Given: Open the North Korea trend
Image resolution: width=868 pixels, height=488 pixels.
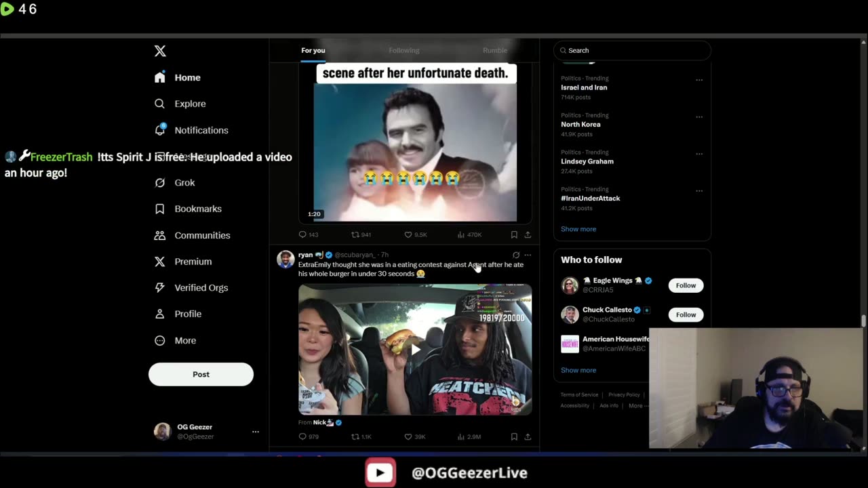Looking at the screenshot, I should pyautogui.click(x=580, y=124).
